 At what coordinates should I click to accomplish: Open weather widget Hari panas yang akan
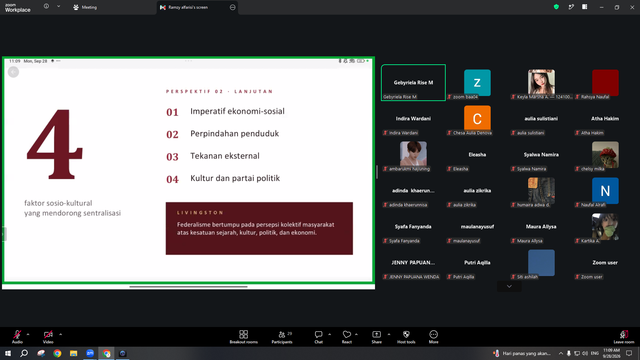(522, 353)
